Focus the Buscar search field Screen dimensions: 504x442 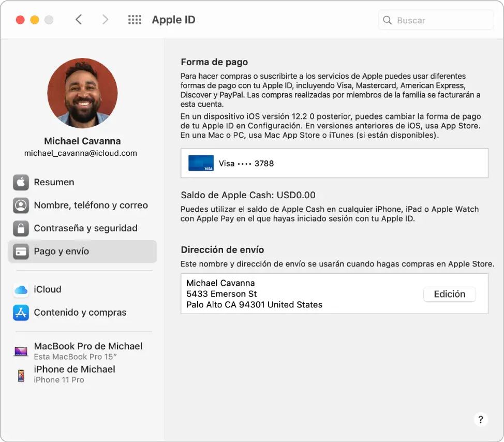point(436,20)
